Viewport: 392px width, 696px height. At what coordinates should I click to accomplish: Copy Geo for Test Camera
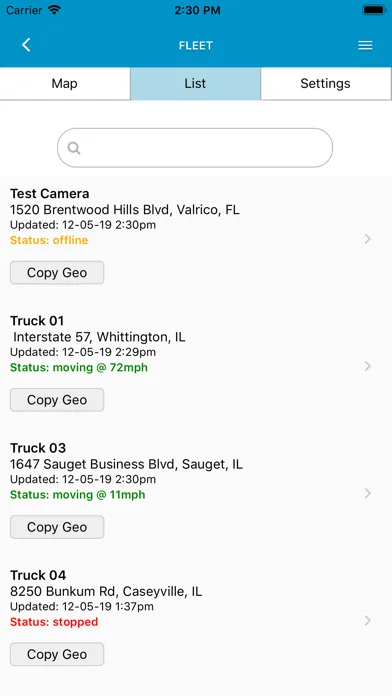point(57,273)
